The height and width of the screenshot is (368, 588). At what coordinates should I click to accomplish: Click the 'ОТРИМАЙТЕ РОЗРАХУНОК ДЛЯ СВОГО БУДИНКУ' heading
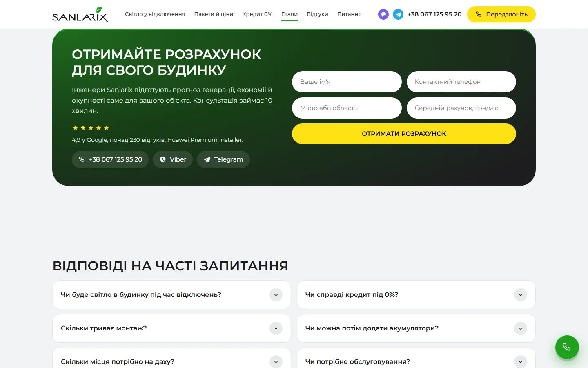point(166,62)
